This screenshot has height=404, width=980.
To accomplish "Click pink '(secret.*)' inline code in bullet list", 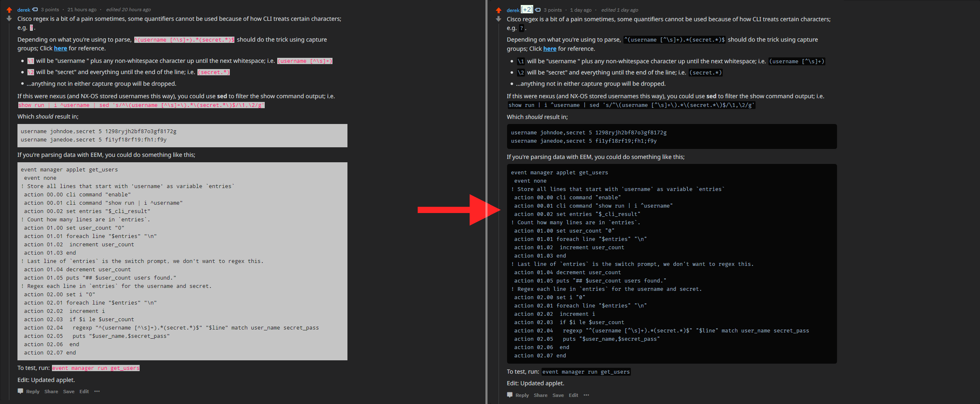I will click(x=214, y=72).
